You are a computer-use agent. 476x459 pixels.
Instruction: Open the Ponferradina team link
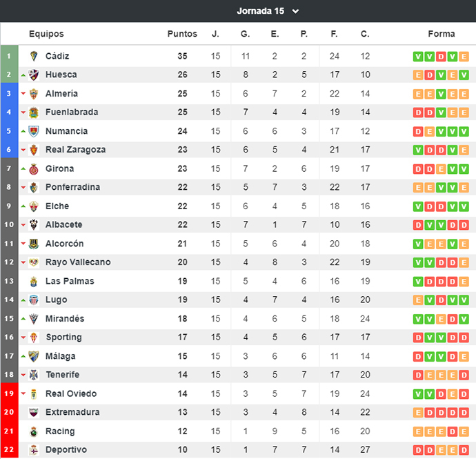[x=72, y=187]
